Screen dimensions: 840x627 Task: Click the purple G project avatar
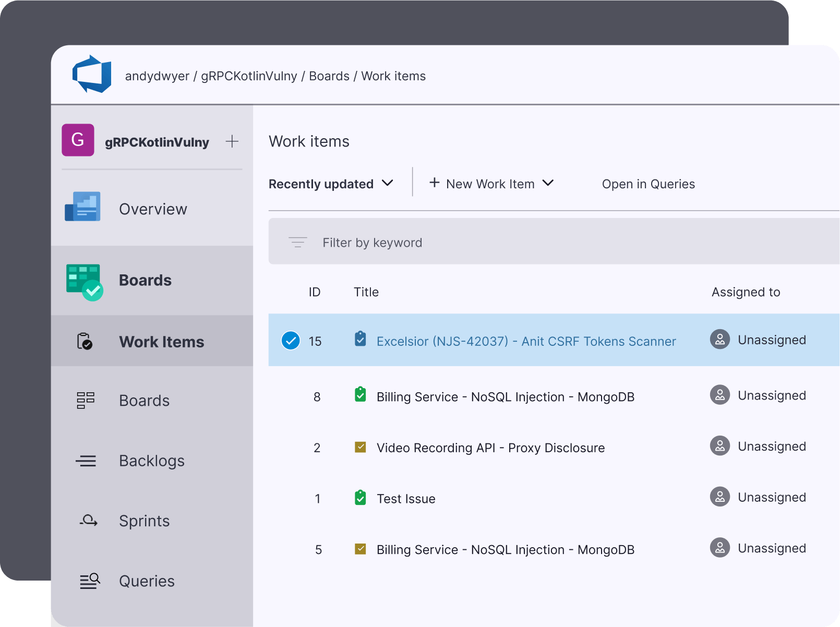[x=78, y=140]
